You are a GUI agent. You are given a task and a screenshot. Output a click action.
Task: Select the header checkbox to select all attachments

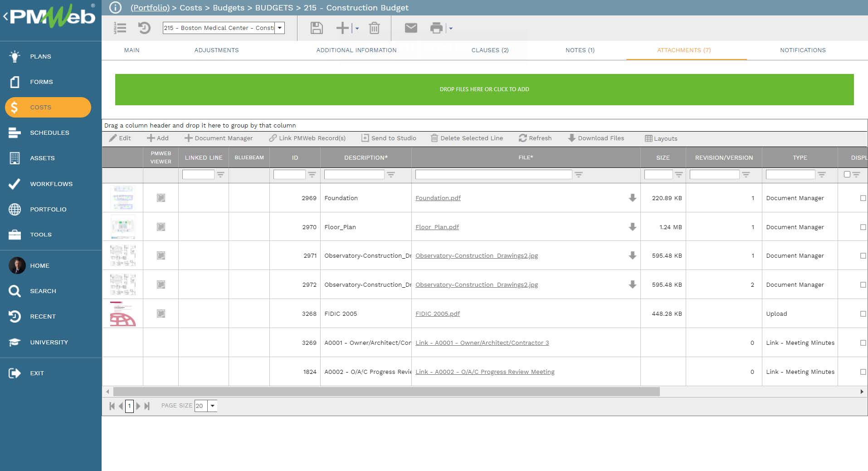tap(846, 174)
